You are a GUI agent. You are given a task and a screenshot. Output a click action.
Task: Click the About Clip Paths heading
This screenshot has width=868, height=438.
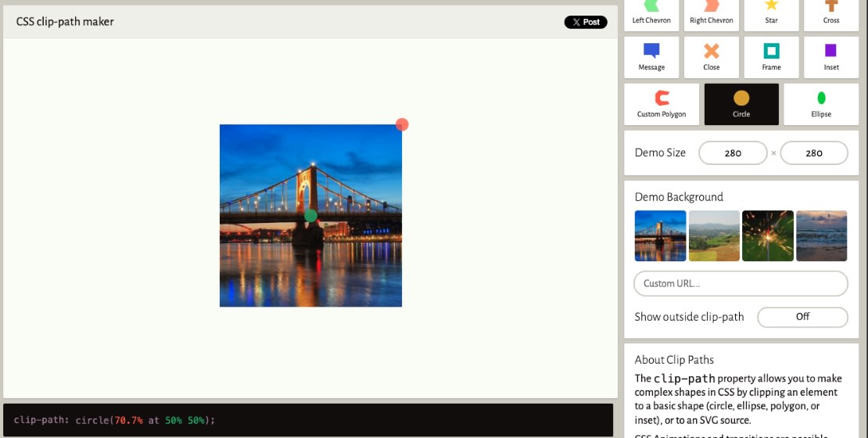pyautogui.click(x=674, y=360)
